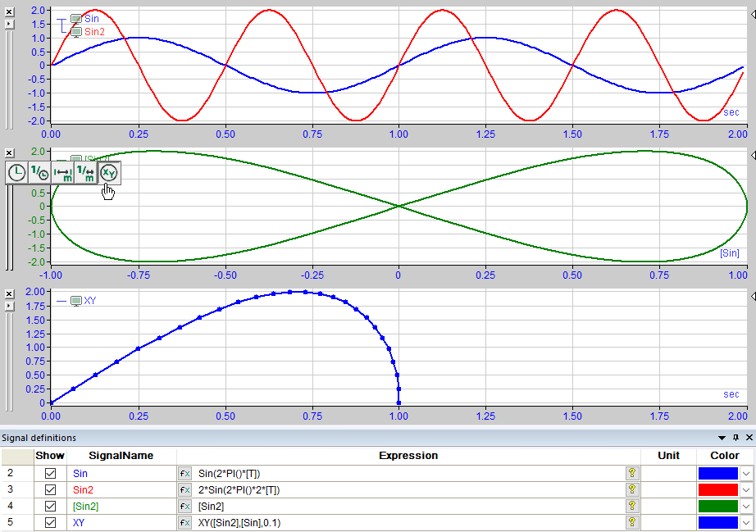Select the time-based X-axis mode icon
The height and width of the screenshot is (532, 756).
click(17, 173)
